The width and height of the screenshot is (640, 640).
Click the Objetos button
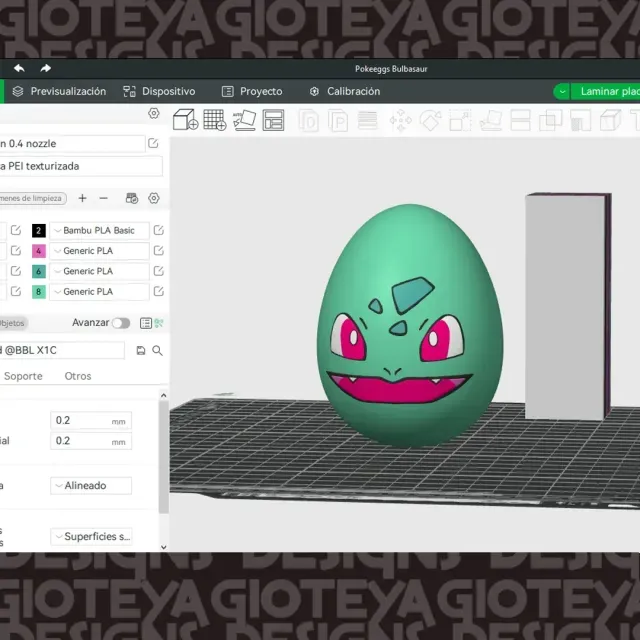[13, 323]
